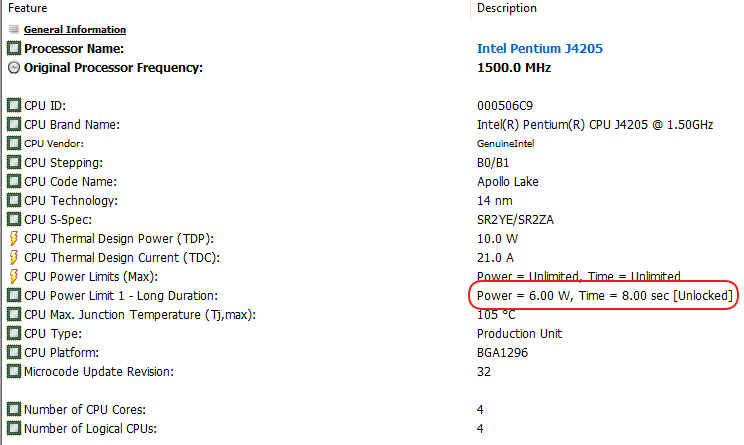
Task: Click the chip icon beside Microcode Update Revision
Action: point(14,371)
